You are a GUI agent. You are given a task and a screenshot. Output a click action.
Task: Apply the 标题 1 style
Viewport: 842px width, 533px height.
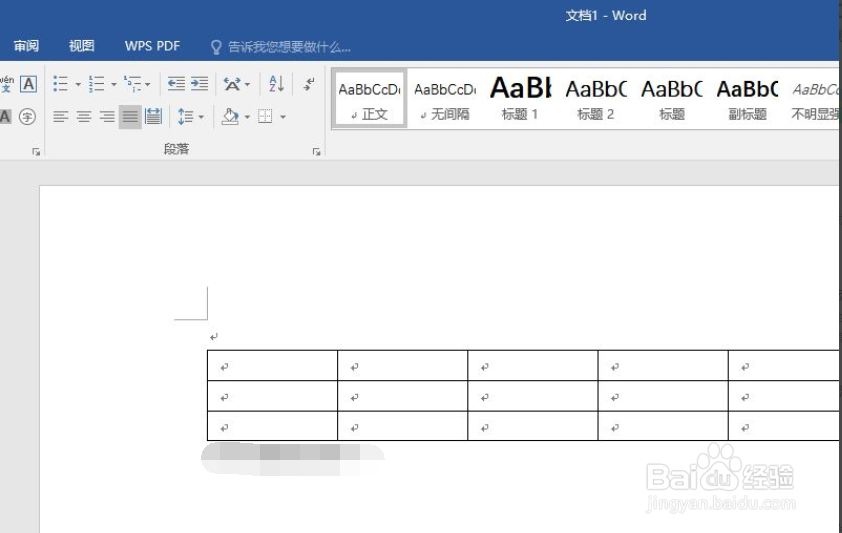tap(520, 99)
